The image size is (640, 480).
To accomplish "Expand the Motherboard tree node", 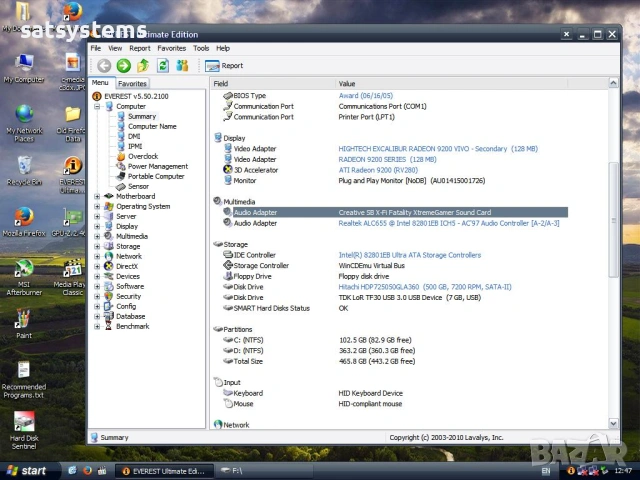I will tap(97, 196).
